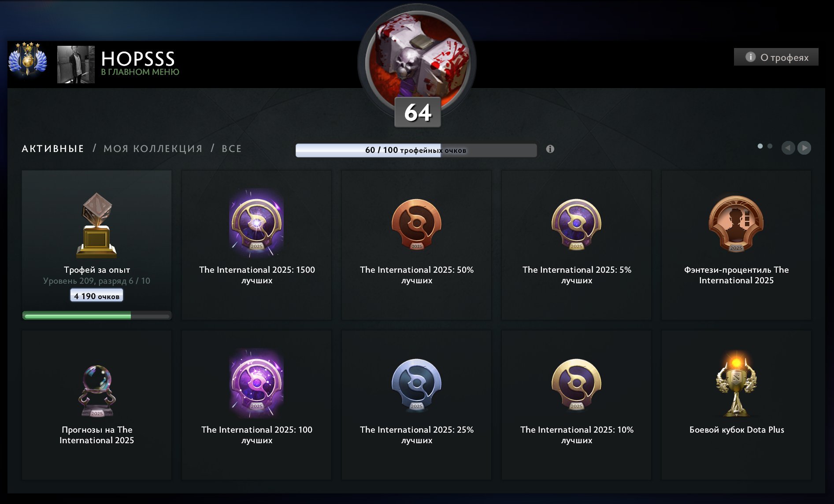This screenshot has height=504, width=834.
Task: Switch to the ВСЕ tab
Action: [x=231, y=148]
